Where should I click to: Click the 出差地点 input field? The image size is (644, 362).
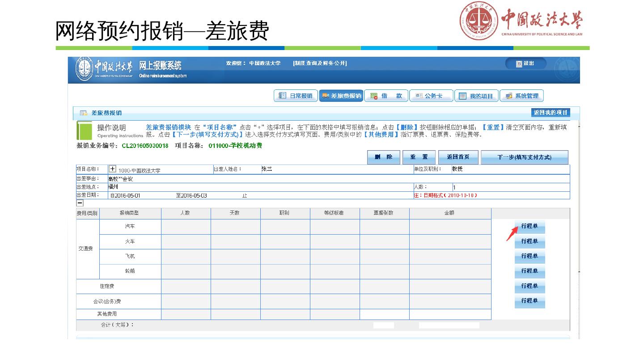click(x=259, y=187)
